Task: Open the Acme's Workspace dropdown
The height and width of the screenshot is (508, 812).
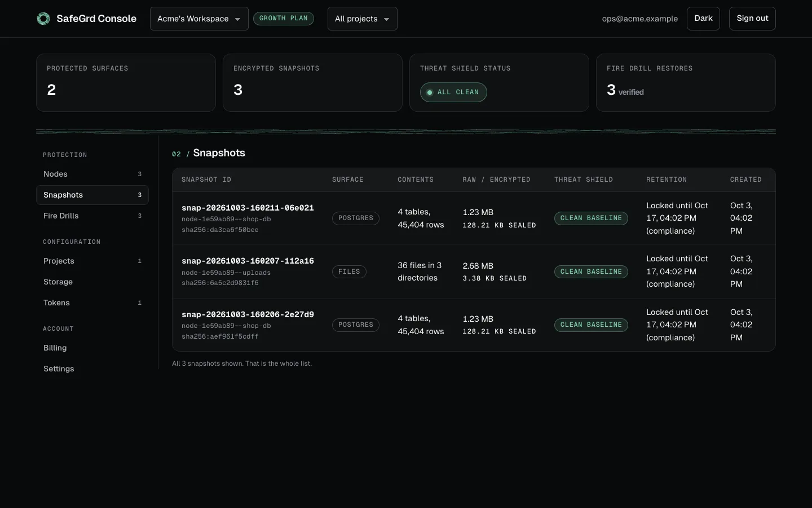Action: coord(199,19)
